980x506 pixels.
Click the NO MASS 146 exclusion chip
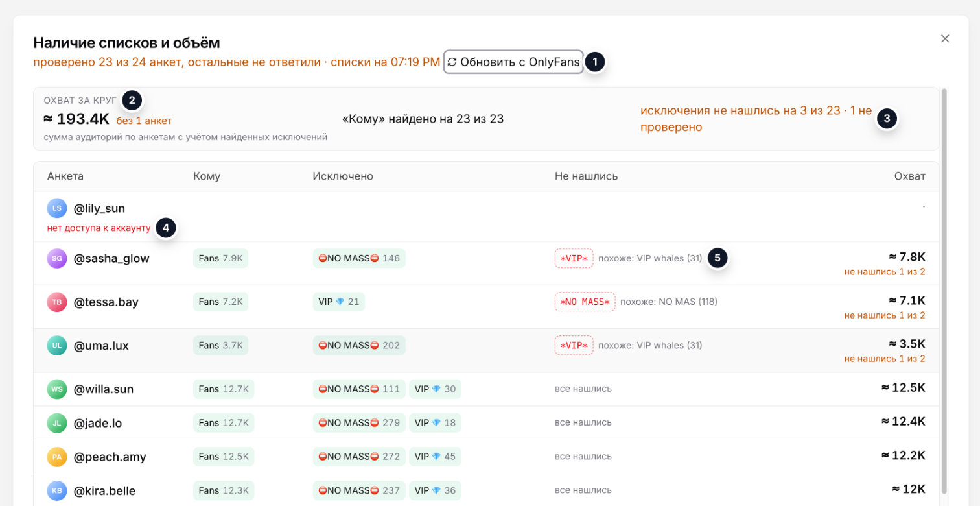coord(359,258)
